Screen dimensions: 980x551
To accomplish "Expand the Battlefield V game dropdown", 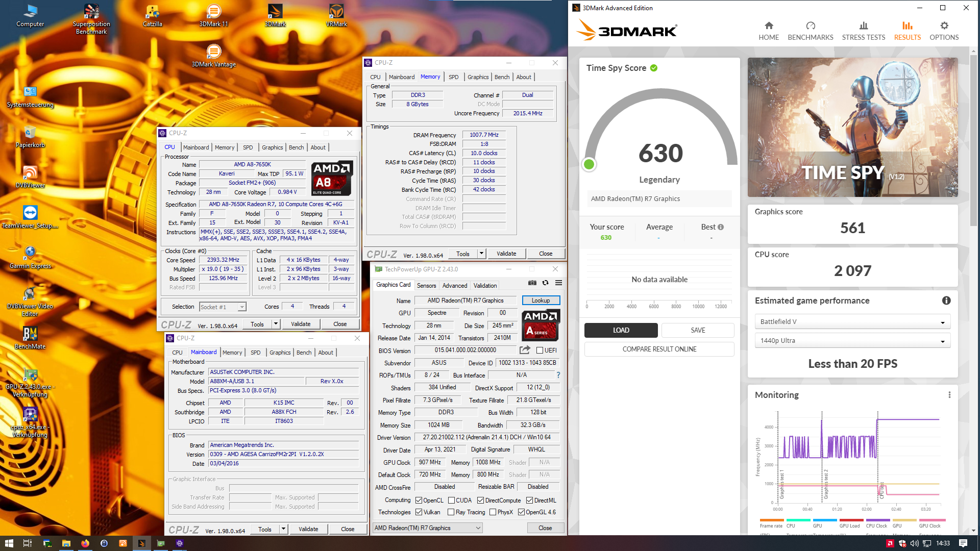I will (852, 322).
